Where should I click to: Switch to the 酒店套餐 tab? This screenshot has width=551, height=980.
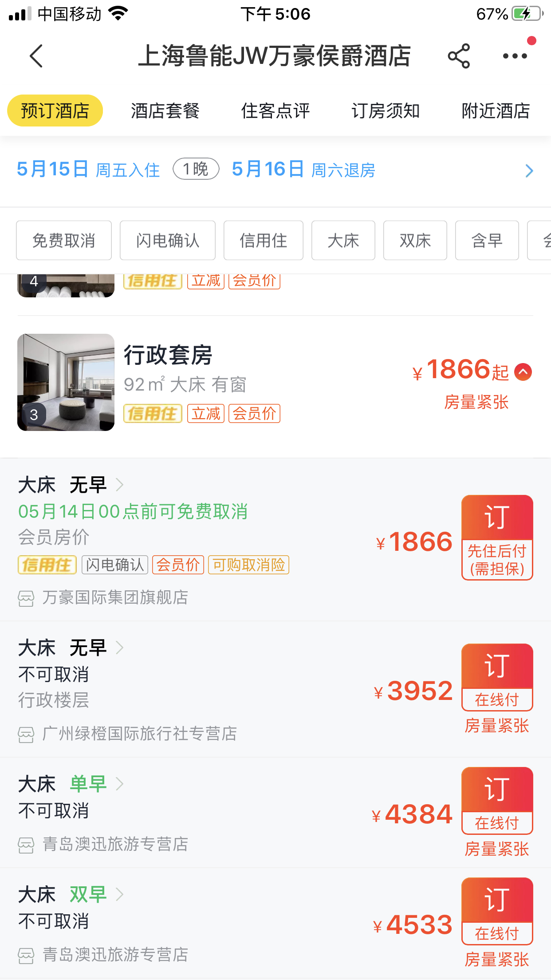pyautogui.click(x=165, y=111)
